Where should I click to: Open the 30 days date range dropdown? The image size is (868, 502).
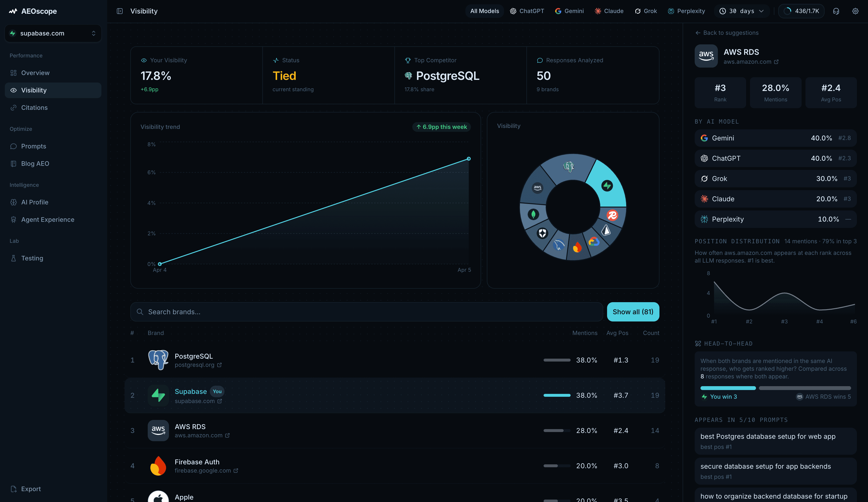tap(742, 11)
